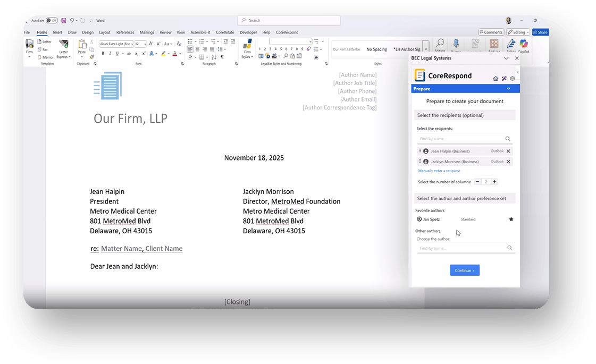Screen dimensions: 596x364
Task: Open the Letter Express dropdown
Action: click(63, 49)
